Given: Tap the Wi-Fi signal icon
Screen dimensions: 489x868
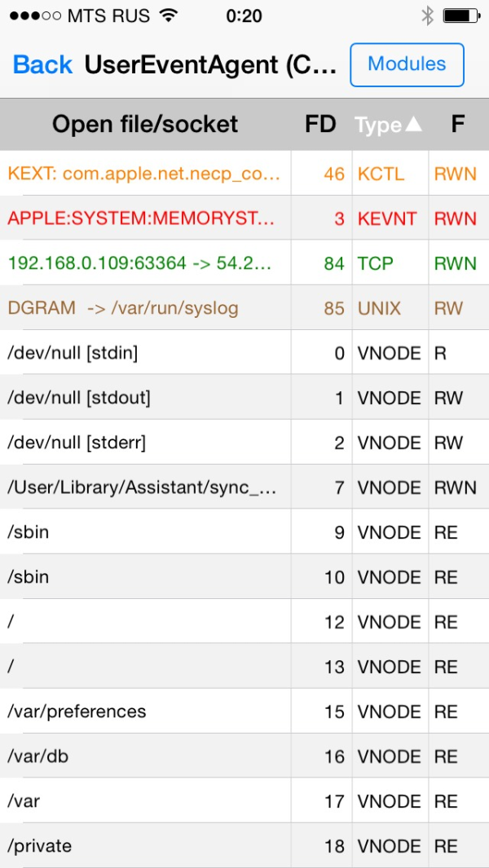Looking at the screenshot, I should point(169,15).
